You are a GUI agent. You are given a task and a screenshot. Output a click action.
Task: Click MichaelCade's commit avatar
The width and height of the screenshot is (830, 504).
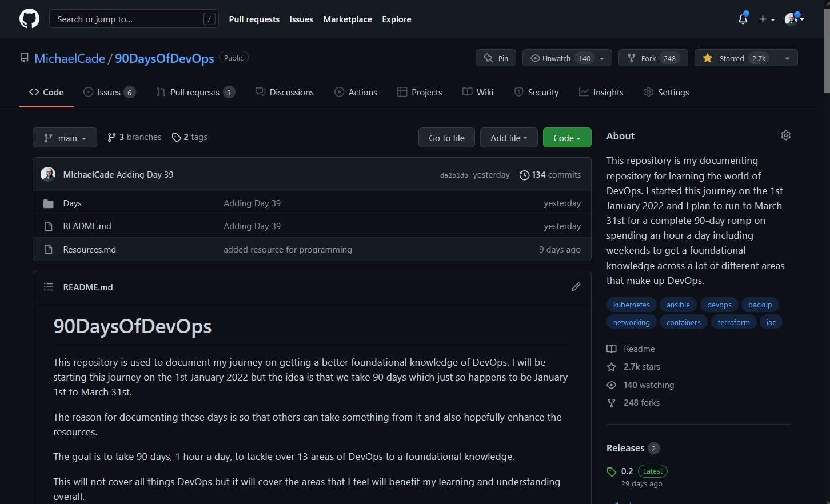(x=48, y=174)
